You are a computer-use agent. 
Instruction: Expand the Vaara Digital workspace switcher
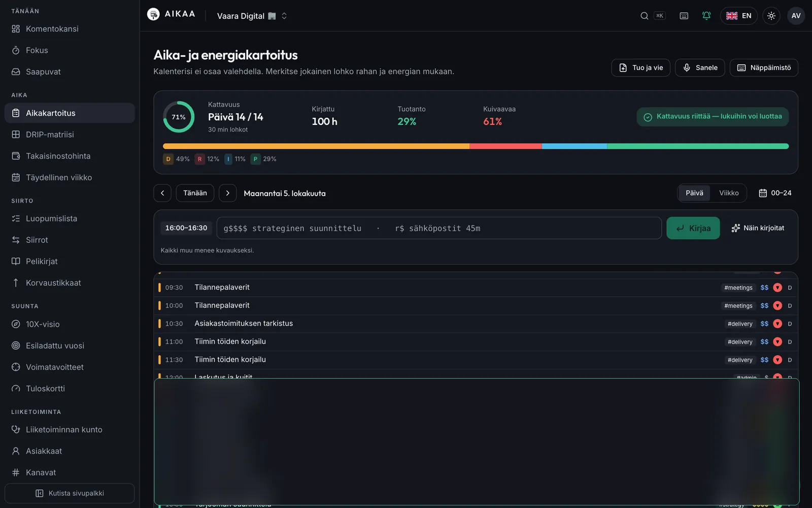tap(252, 16)
